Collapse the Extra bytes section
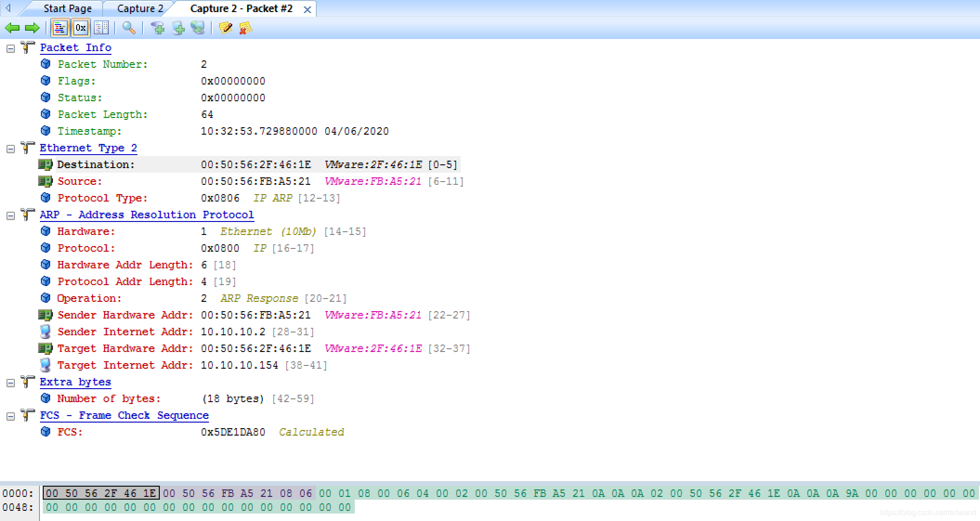The width and height of the screenshot is (980, 521). pyautogui.click(x=10, y=383)
